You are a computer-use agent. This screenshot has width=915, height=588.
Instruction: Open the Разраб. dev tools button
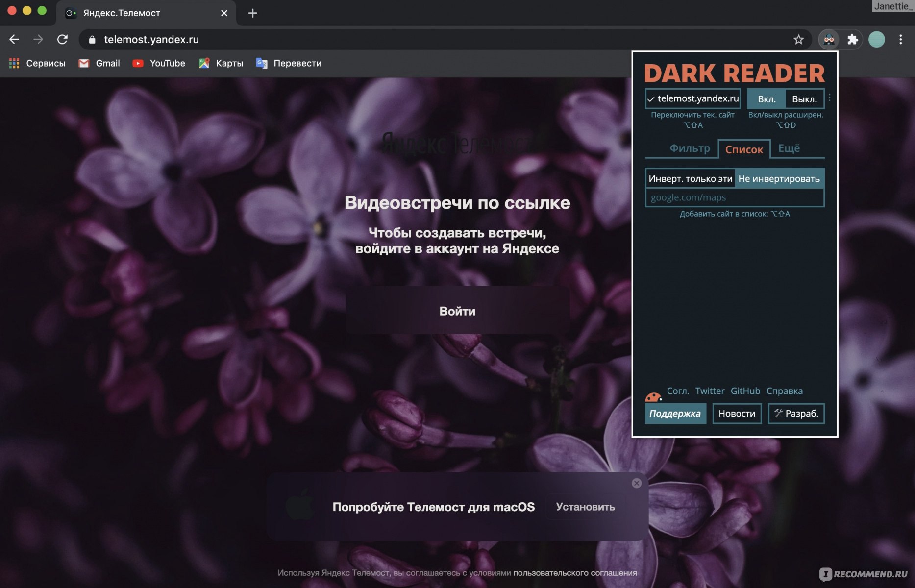pos(796,414)
